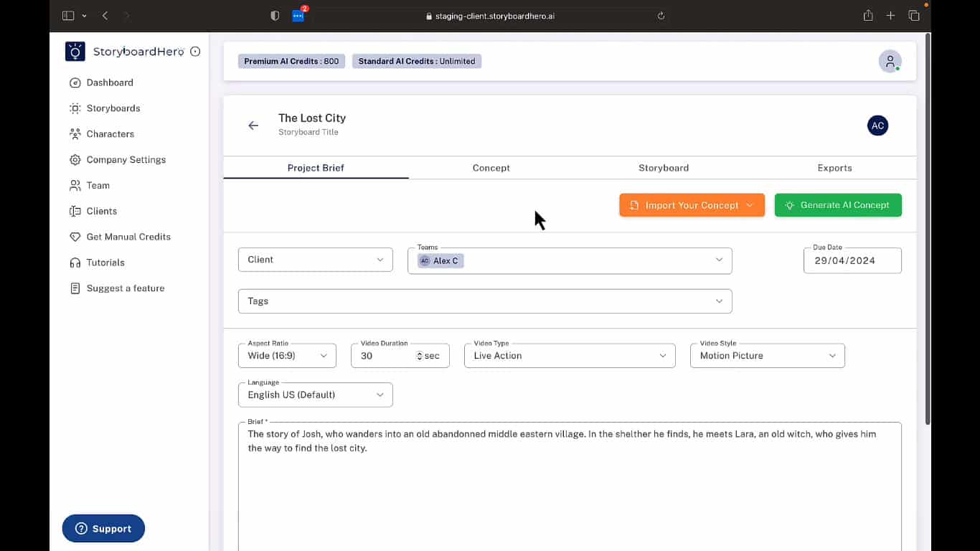The image size is (980, 551).
Task: Switch to the Concept tab
Action: [491, 168]
